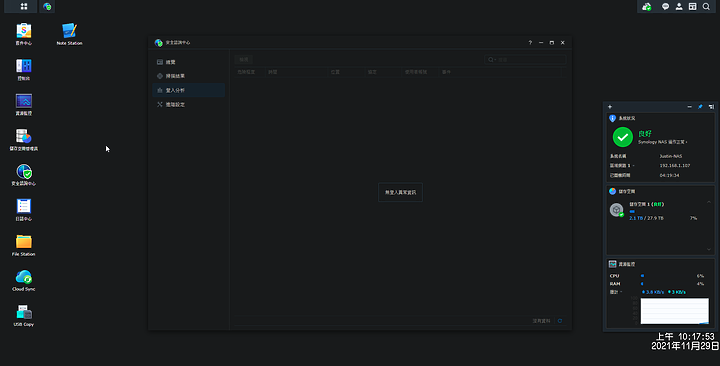Viewport: 720px width, 366px height.
Task: Collapse storage widget with up chevron
Action: pyautogui.click(x=709, y=202)
